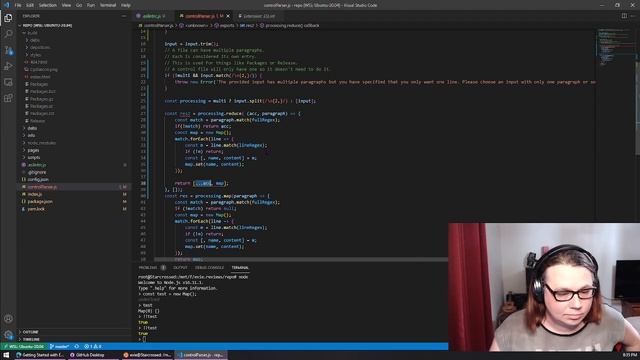
Task: Switch to the Problems panel tab
Action: pyautogui.click(x=148, y=268)
